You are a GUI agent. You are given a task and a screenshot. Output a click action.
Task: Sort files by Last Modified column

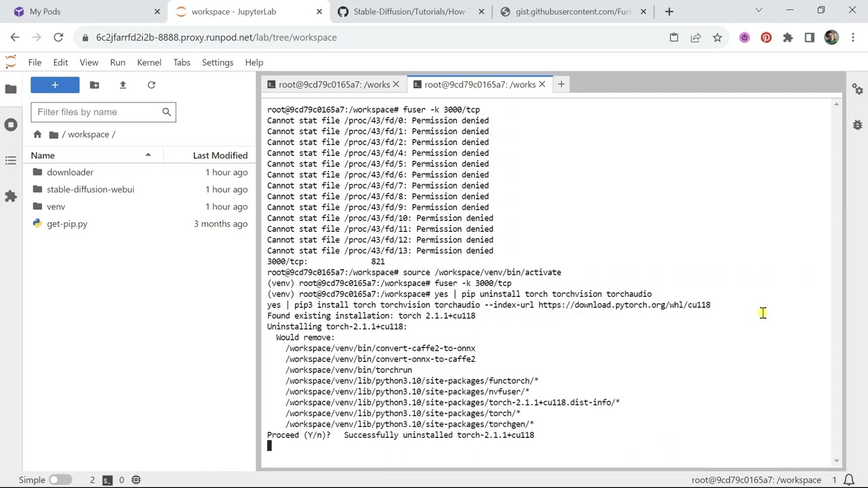(x=220, y=155)
